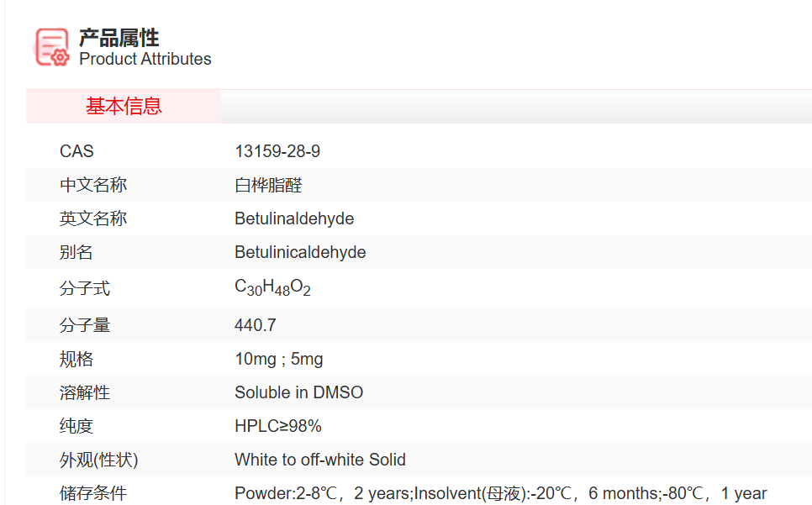Click the product name Betulinaldehyde
The image size is (812, 505).
(294, 218)
